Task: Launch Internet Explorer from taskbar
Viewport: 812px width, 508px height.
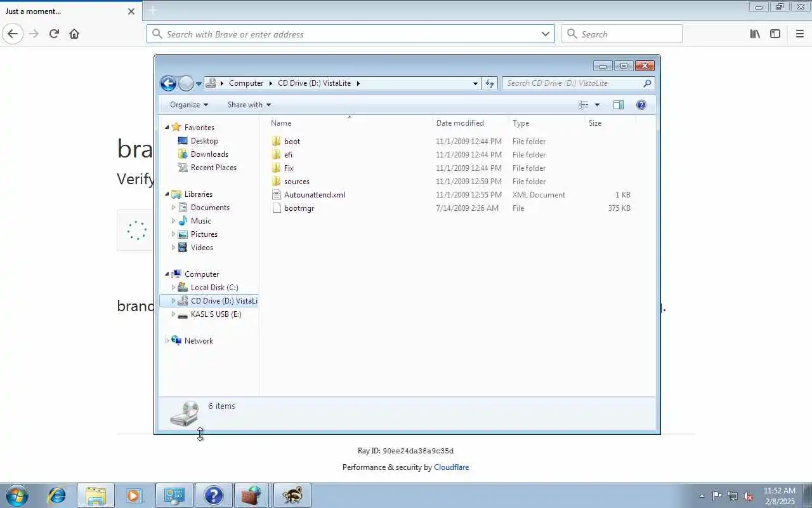Action: 57,495
